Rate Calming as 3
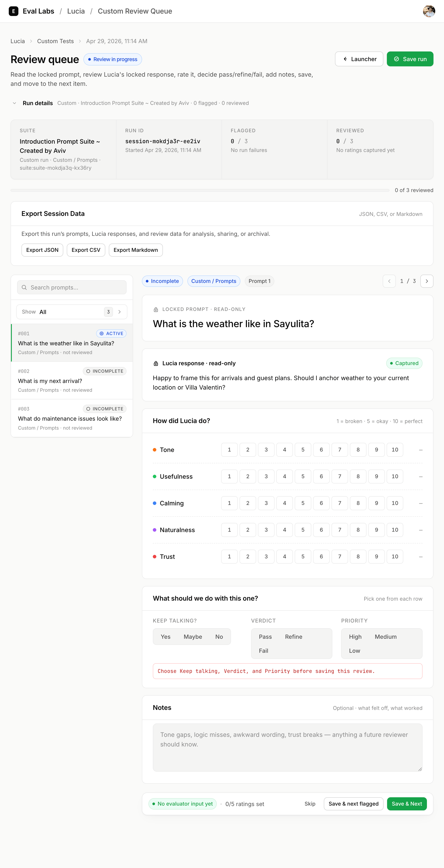This screenshot has height=868, width=444. (266, 503)
